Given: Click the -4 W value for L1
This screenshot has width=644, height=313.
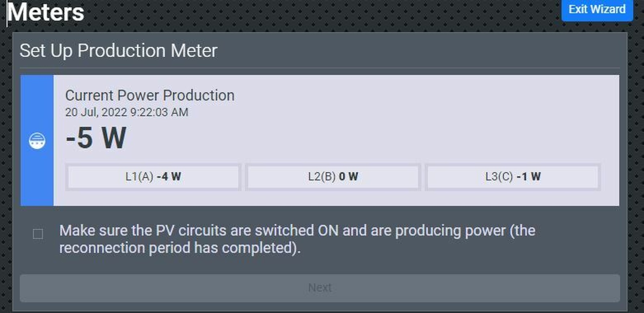Looking at the screenshot, I should 169,177.
